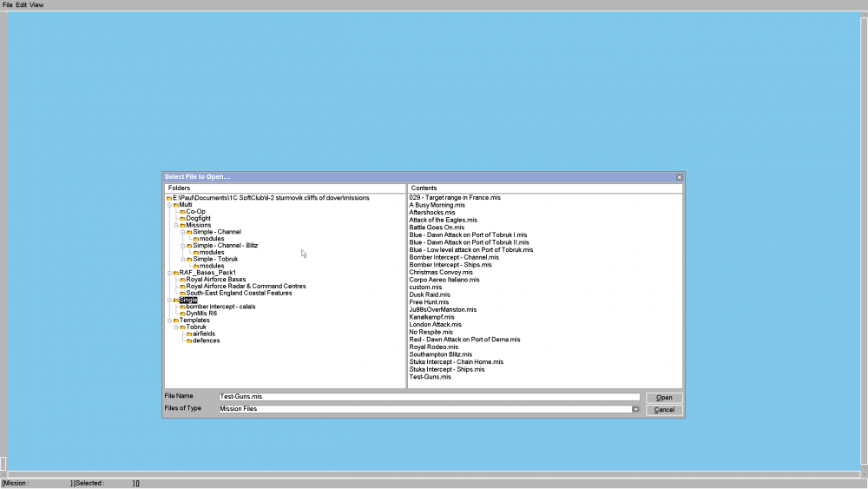Image resolution: width=868 pixels, height=489 pixels.
Task: Collapse the Multi folder node
Action: click(x=169, y=205)
